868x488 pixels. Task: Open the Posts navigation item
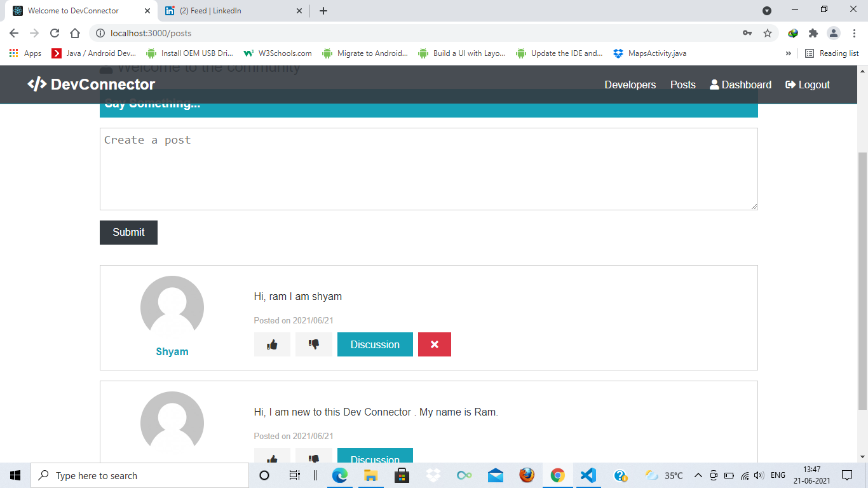coord(682,84)
